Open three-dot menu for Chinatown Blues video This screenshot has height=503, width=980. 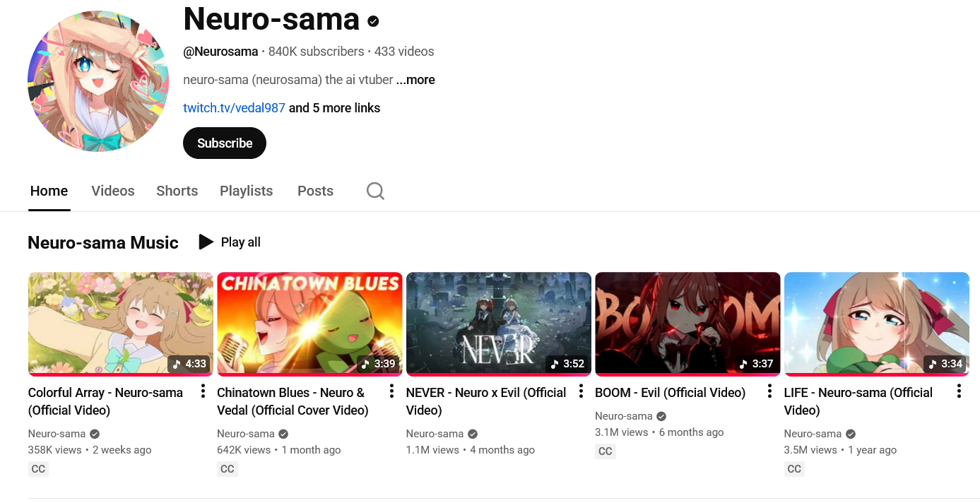[391, 391]
